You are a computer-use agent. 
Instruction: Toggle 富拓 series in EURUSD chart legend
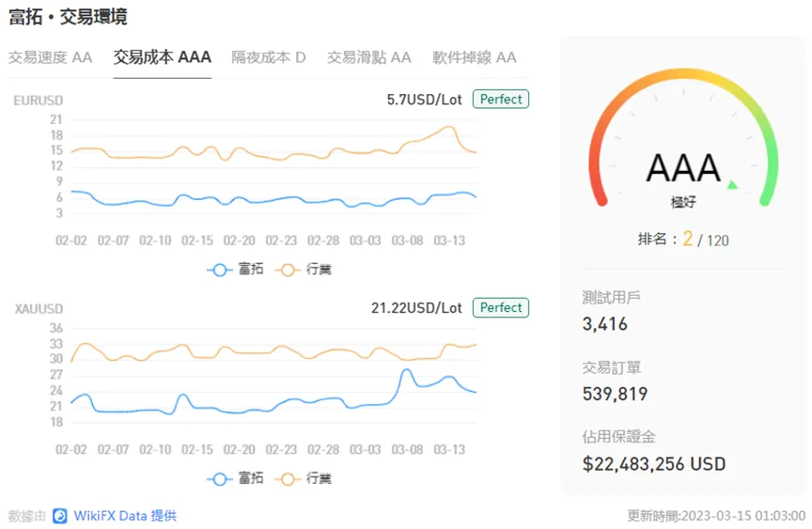coord(235,269)
